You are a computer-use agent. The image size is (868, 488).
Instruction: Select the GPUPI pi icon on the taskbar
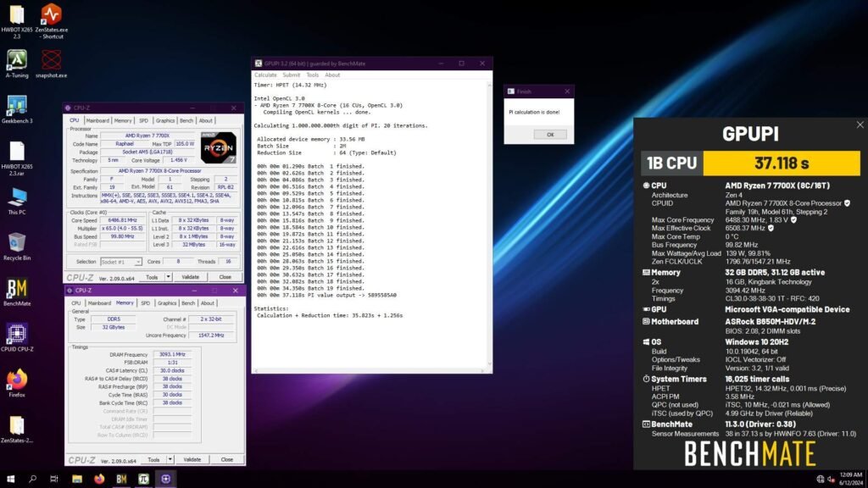tap(144, 479)
